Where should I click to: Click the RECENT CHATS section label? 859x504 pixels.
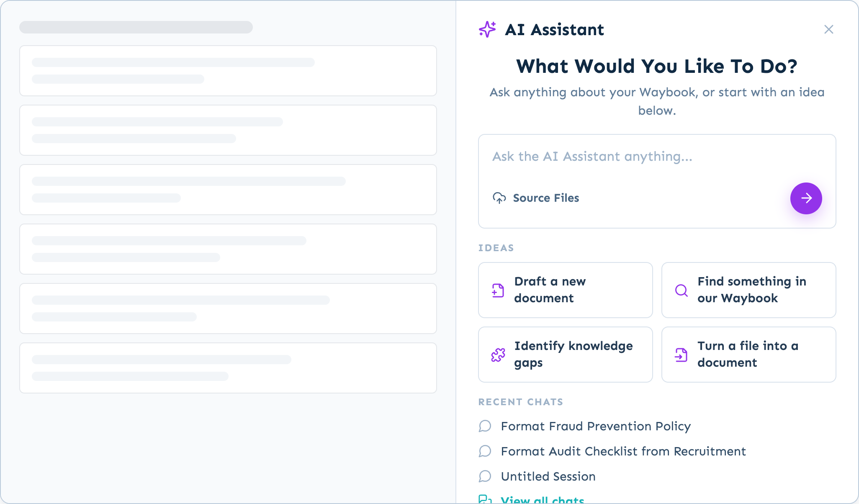[520, 402]
